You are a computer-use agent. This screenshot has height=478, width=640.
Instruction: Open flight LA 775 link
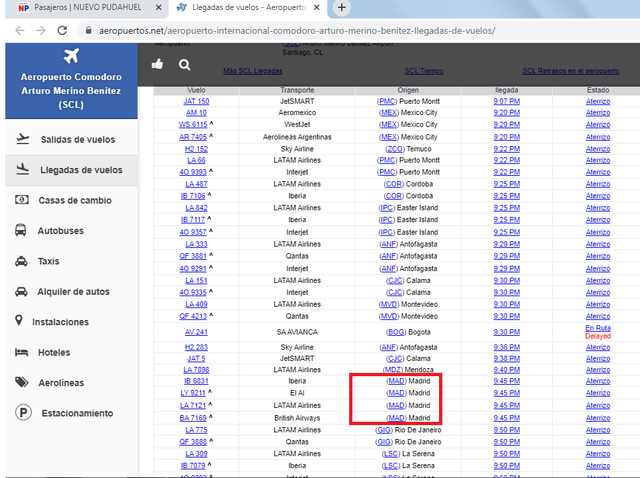coord(196,430)
